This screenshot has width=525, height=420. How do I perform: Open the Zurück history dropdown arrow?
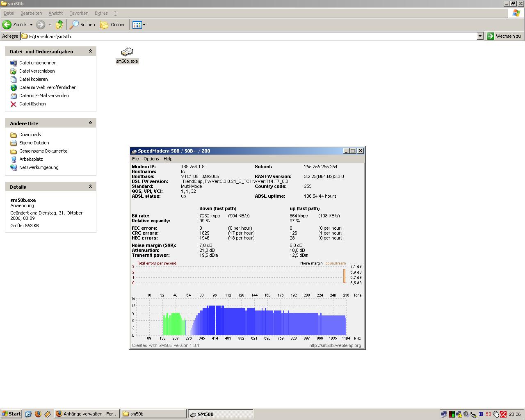coord(31,25)
